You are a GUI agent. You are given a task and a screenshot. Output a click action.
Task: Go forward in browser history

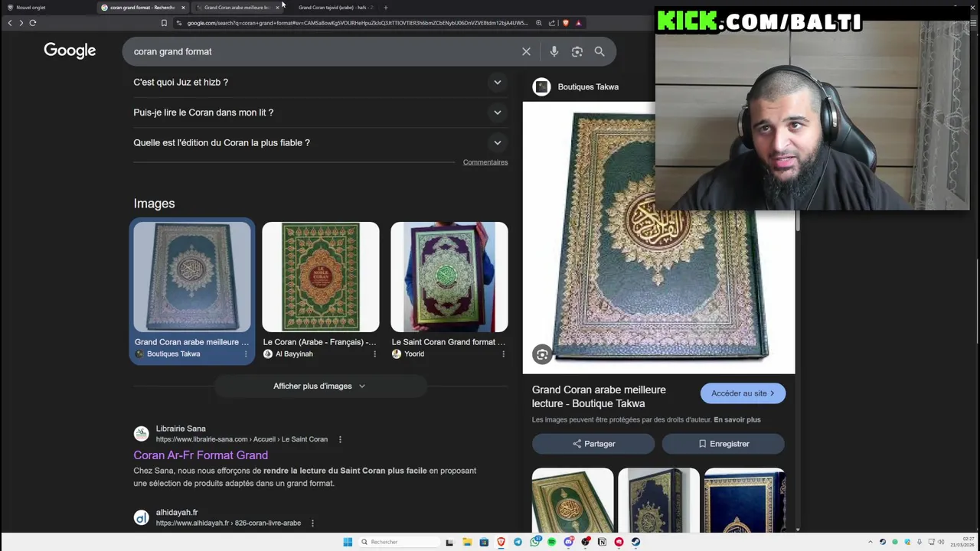[21, 23]
